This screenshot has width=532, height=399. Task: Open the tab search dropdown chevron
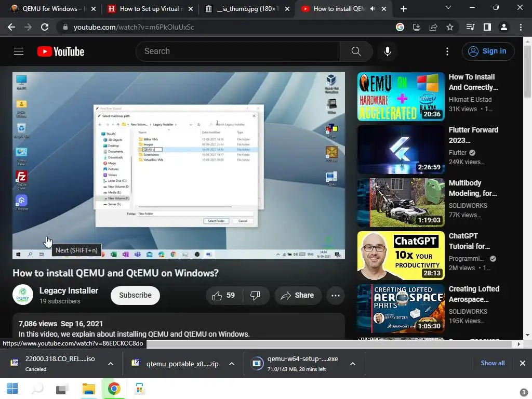(448, 7)
